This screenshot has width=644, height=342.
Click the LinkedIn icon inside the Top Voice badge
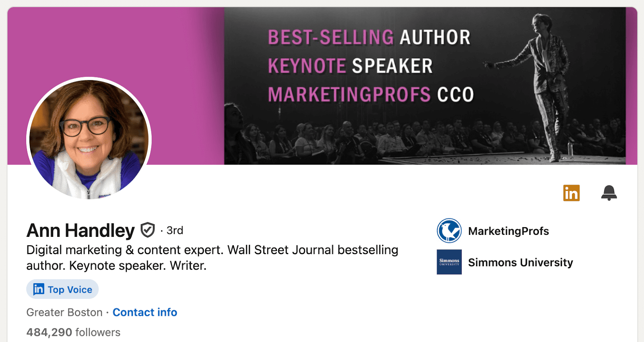tap(39, 289)
